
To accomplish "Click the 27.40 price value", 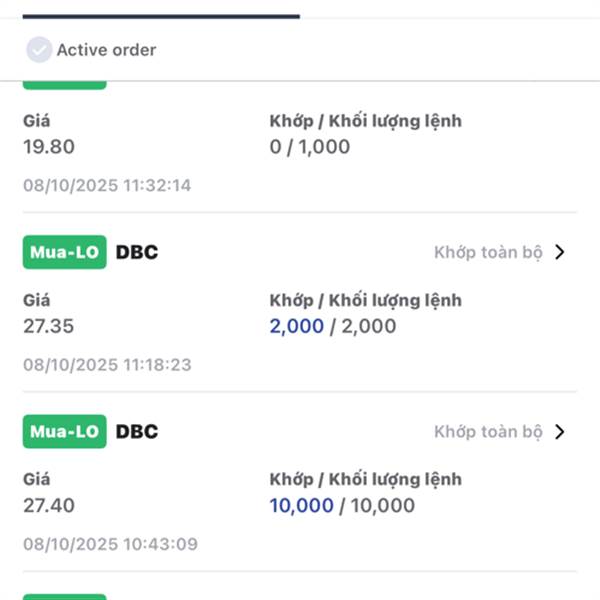I will click(49, 506).
